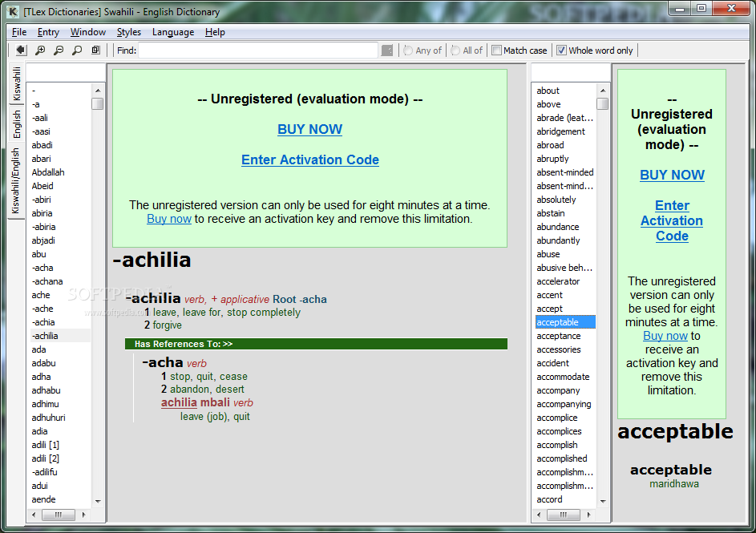Viewport: 756px width, 533px height.
Task: Click the filter box above English list
Action: click(570, 73)
